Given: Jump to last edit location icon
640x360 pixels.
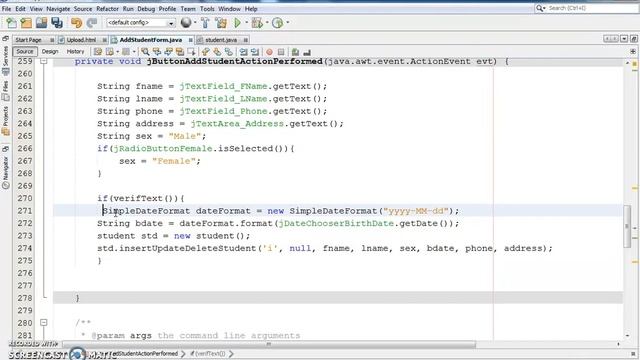Looking at the screenshot, I should (98, 52).
